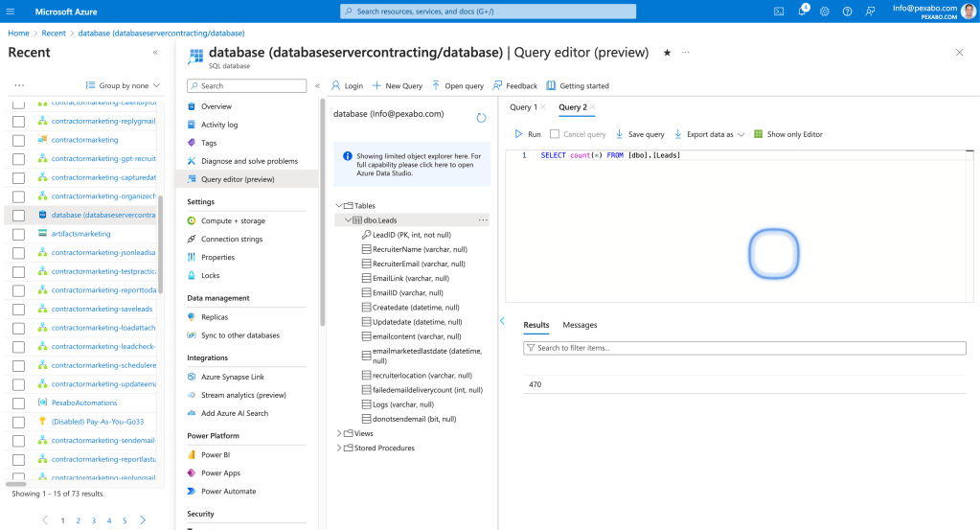980x530 pixels.
Task: Open Getting started
Action: point(578,85)
